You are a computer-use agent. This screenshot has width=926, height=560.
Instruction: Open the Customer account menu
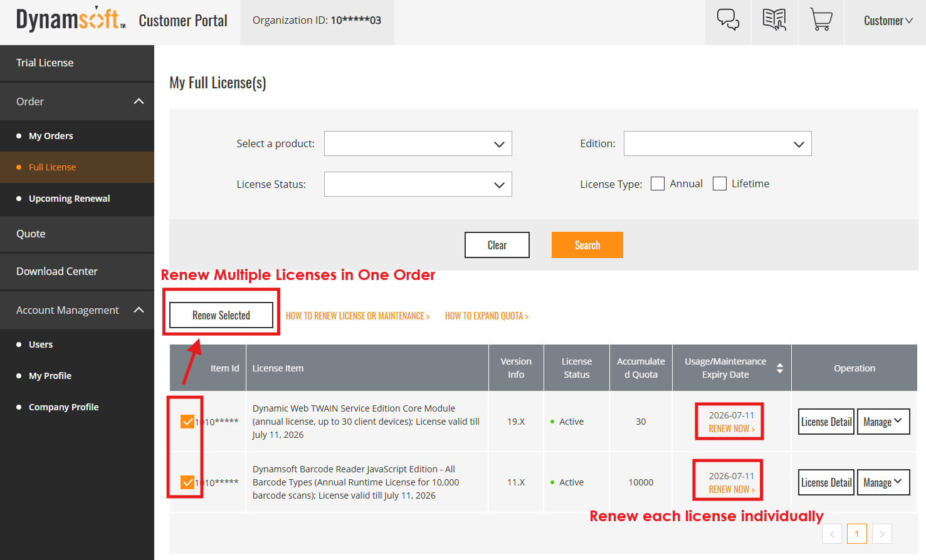tap(886, 20)
